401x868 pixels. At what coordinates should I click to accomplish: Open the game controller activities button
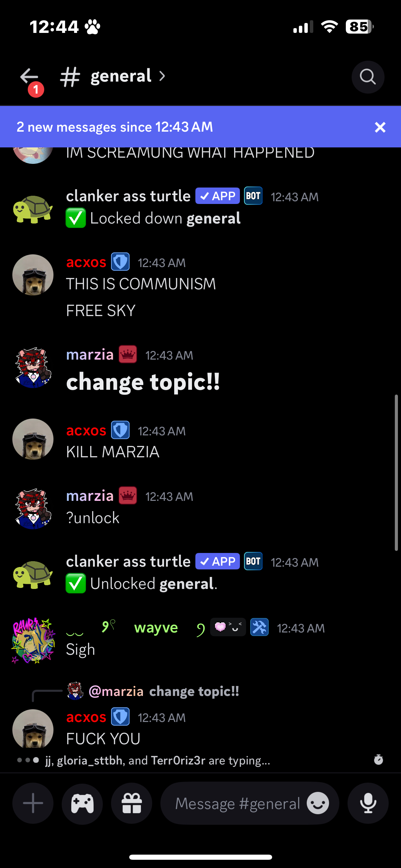[x=82, y=803]
